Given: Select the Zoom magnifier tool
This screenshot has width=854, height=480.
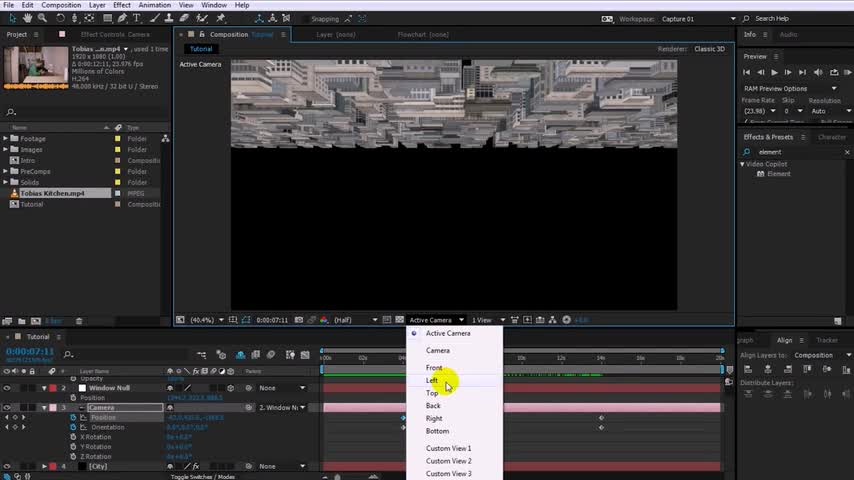Looking at the screenshot, I should pos(42,19).
